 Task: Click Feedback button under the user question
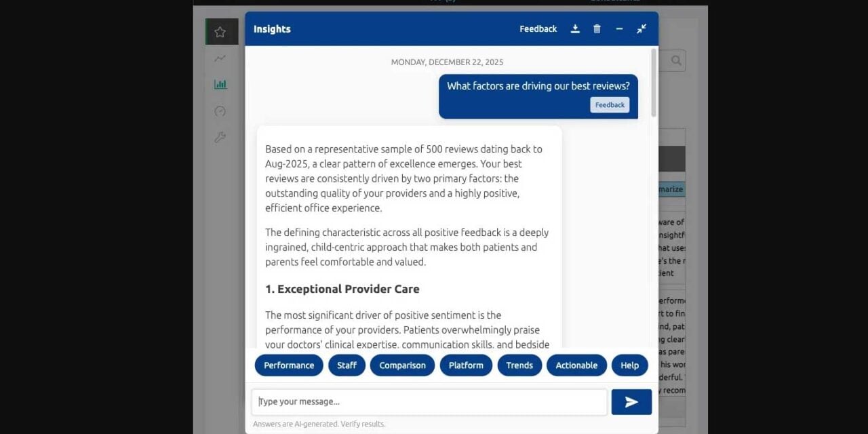[x=610, y=105]
